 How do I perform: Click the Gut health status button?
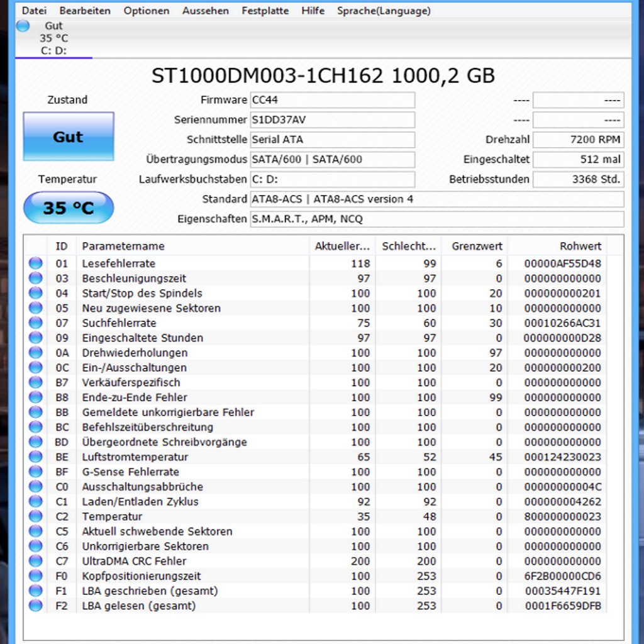point(69,136)
